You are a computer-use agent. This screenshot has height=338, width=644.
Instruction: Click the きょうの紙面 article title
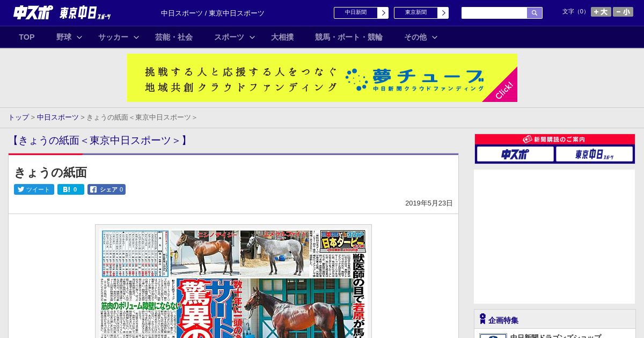[50, 172]
